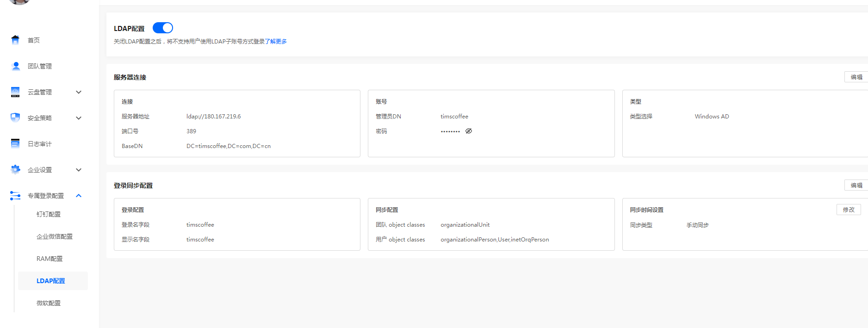Click 登录名字段 value timscoffee

tap(200, 225)
